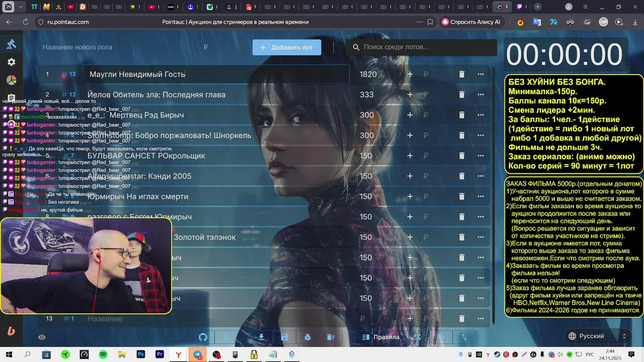The height and width of the screenshot is (362, 644).
Task: Add amount to Маугли lot with plus
Action: click(x=410, y=74)
